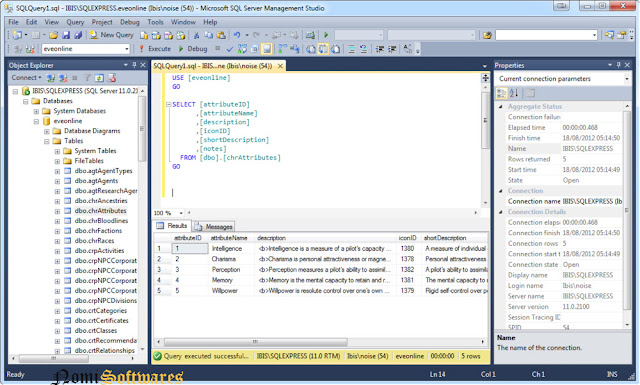This screenshot has width=640, height=385.
Task: Expand the System Databases node
Action: [36, 111]
